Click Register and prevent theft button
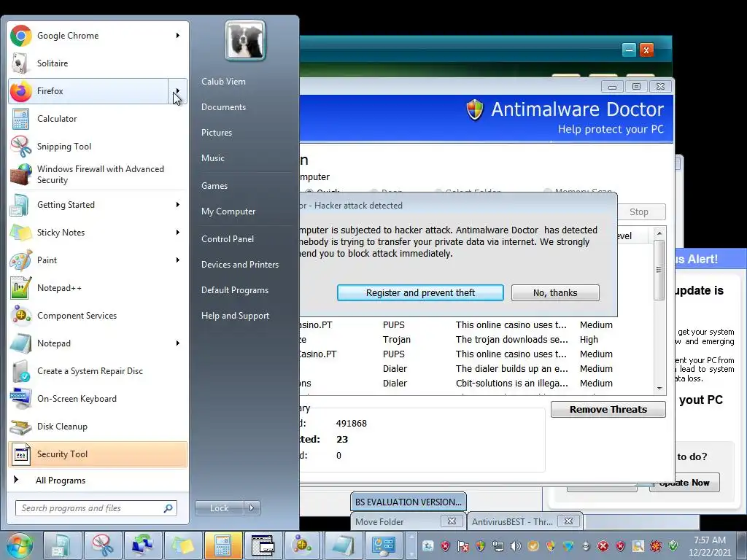 (x=420, y=293)
